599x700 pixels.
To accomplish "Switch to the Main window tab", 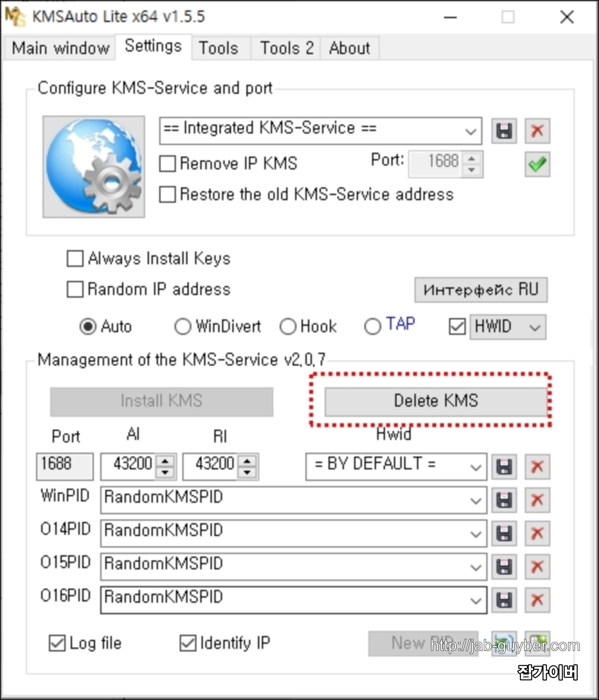I will (61, 48).
